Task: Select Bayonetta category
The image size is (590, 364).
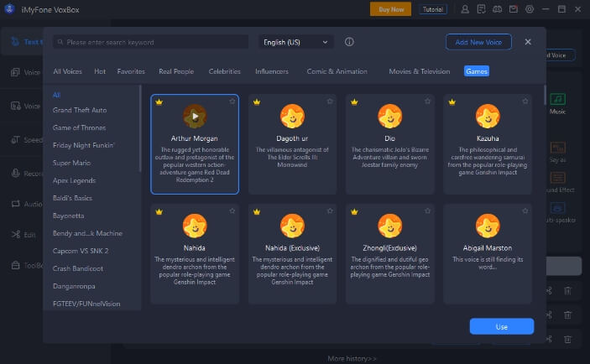Action: [69, 216]
